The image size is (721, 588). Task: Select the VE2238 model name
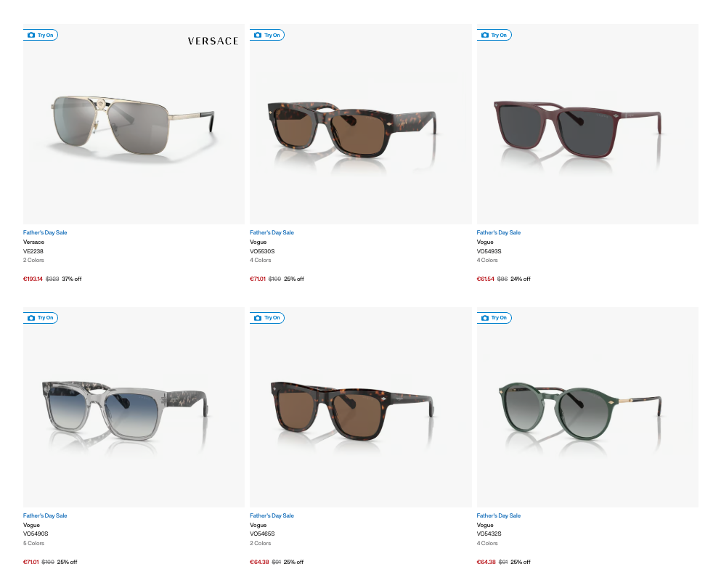click(33, 251)
